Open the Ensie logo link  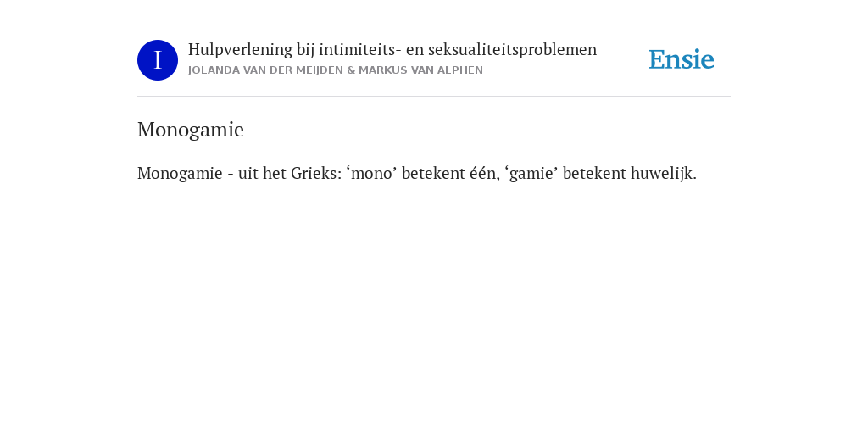[x=682, y=59]
